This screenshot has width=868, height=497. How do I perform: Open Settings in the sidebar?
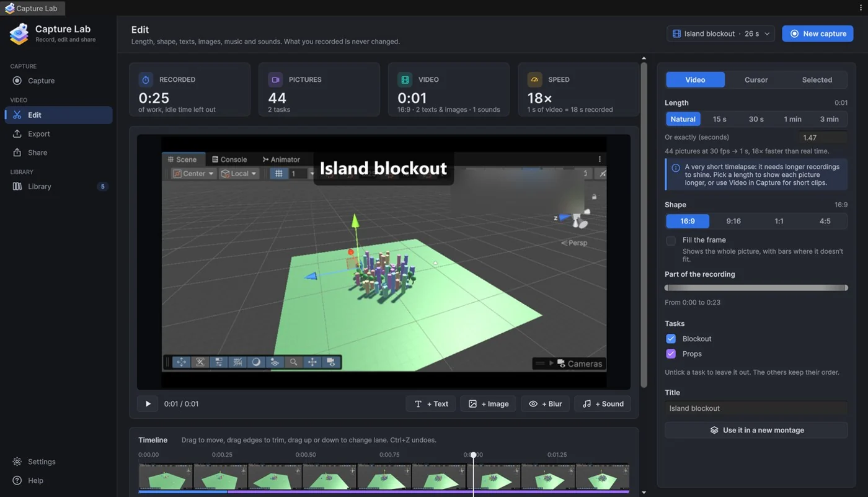[58, 462]
